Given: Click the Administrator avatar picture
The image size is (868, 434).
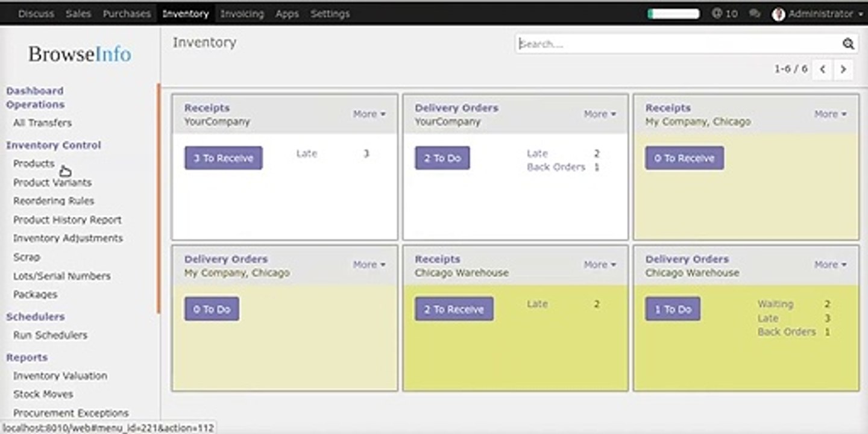Looking at the screenshot, I should pyautogui.click(x=778, y=14).
